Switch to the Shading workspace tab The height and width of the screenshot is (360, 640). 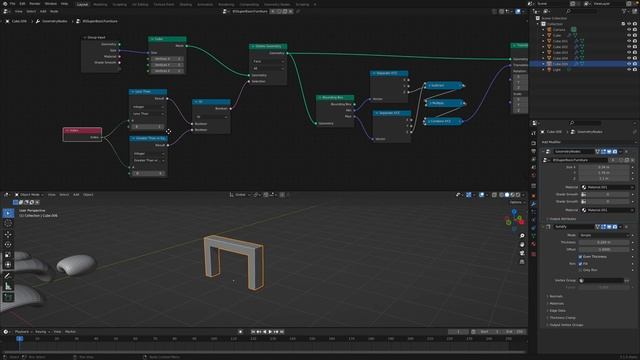tap(186, 4)
